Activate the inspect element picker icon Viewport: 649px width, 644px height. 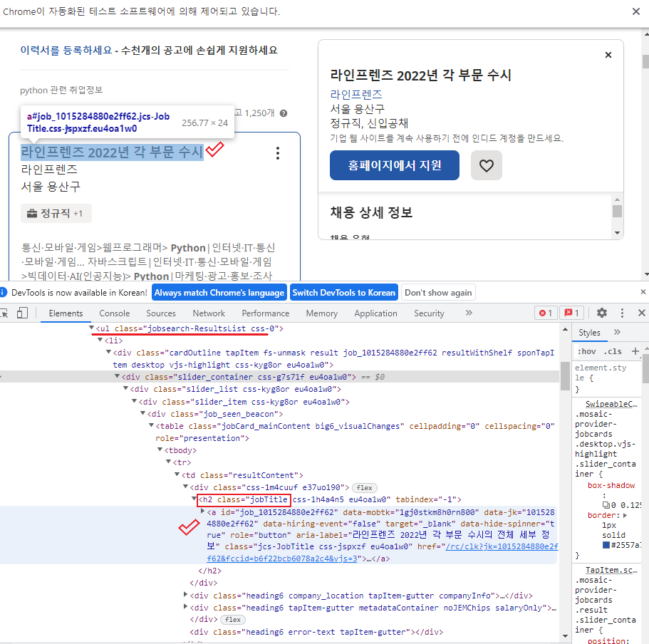tap(4, 313)
